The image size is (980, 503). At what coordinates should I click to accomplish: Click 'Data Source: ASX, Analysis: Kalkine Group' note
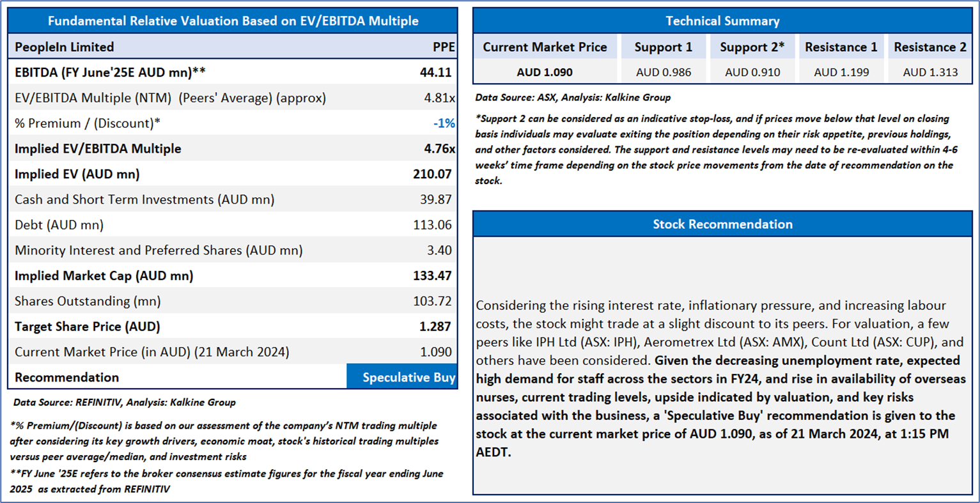click(573, 98)
